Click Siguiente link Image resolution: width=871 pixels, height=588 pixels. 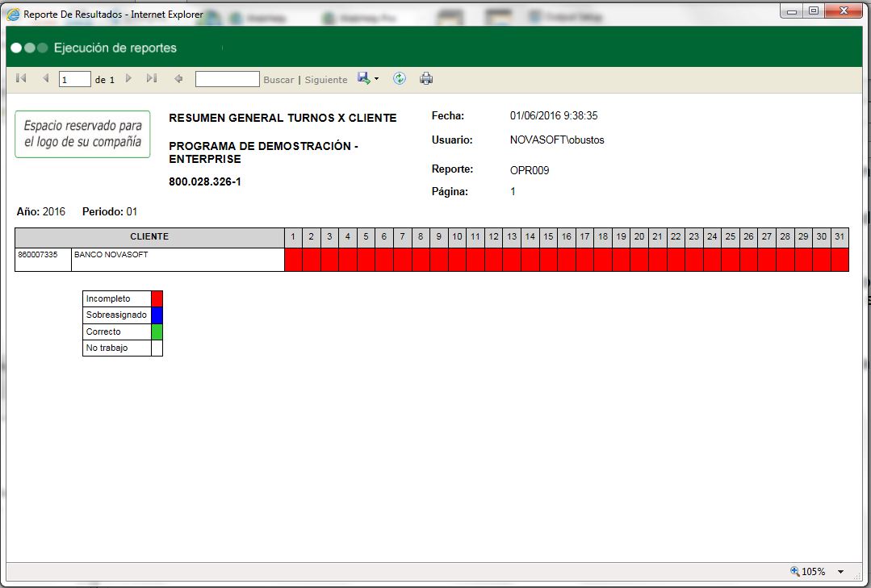326,80
